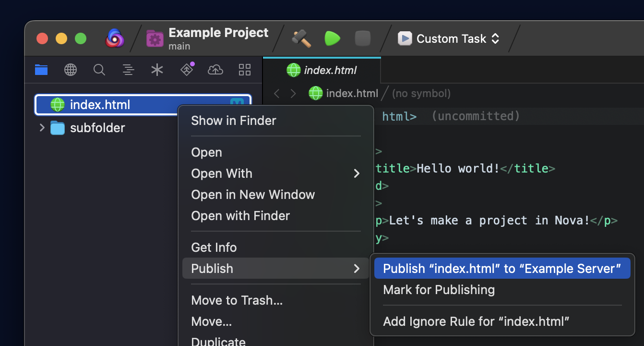Click index.html in the path bar

point(343,93)
